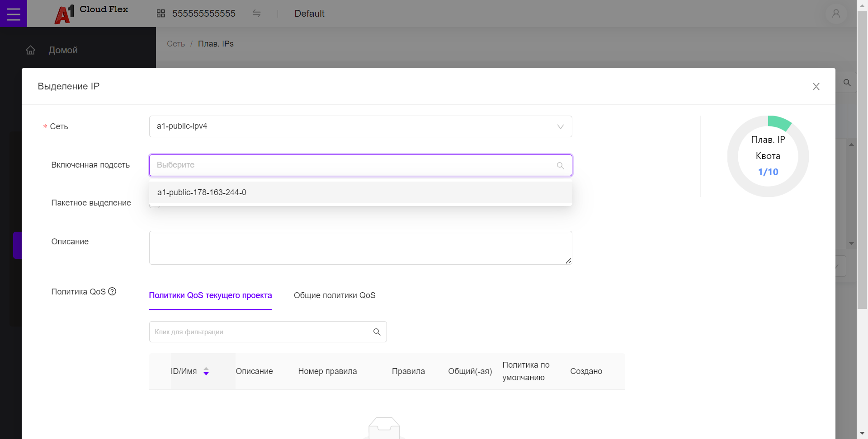Open Домой in the sidebar
868x439 pixels.
coord(63,50)
